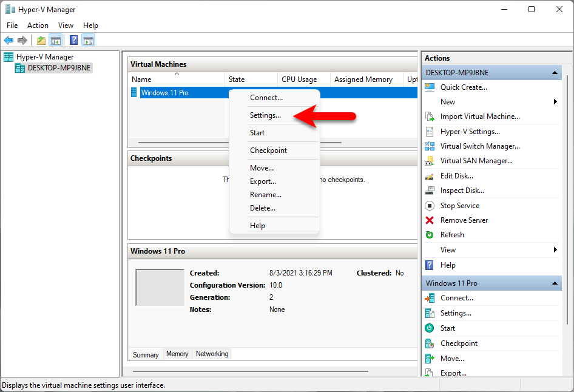This screenshot has width=574, height=392.
Task: Click Quick Create... action link
Action: (464, 87)
